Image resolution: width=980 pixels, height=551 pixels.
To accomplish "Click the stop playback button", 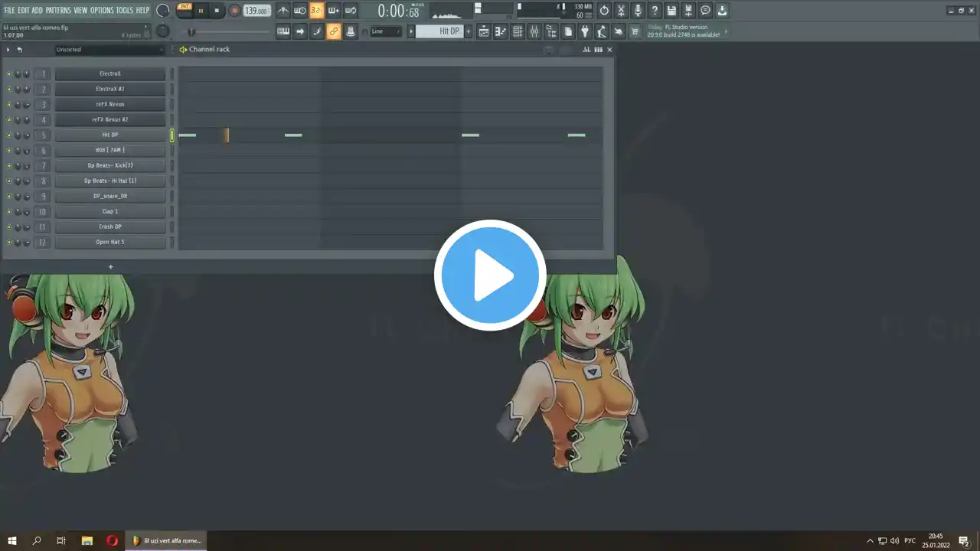I will tap(217, 11).
